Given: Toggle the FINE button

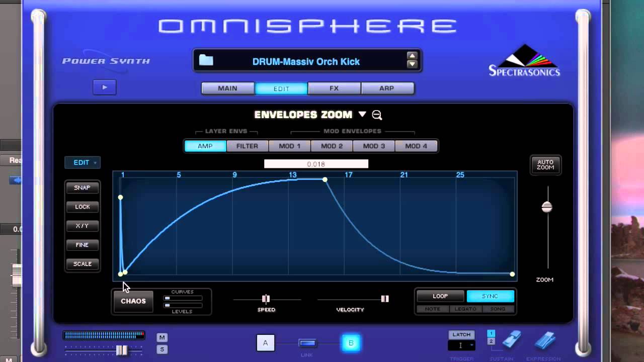Looking at the screenshot, I should [83, 245].
